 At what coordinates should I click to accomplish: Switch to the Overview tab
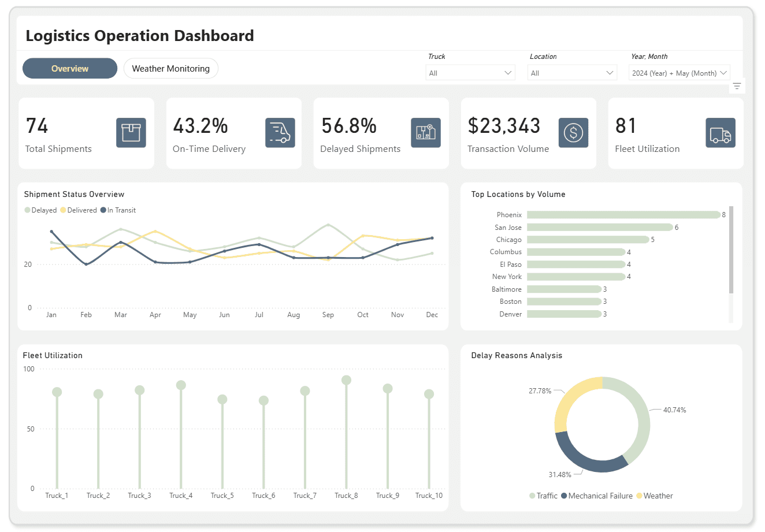tap(70, 68)
